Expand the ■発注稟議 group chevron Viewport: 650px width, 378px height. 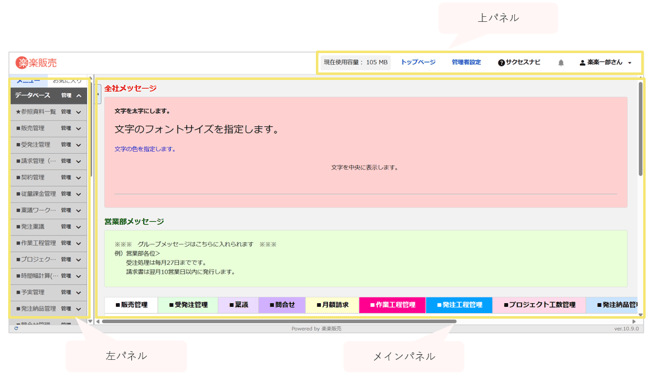coord(79,227)
